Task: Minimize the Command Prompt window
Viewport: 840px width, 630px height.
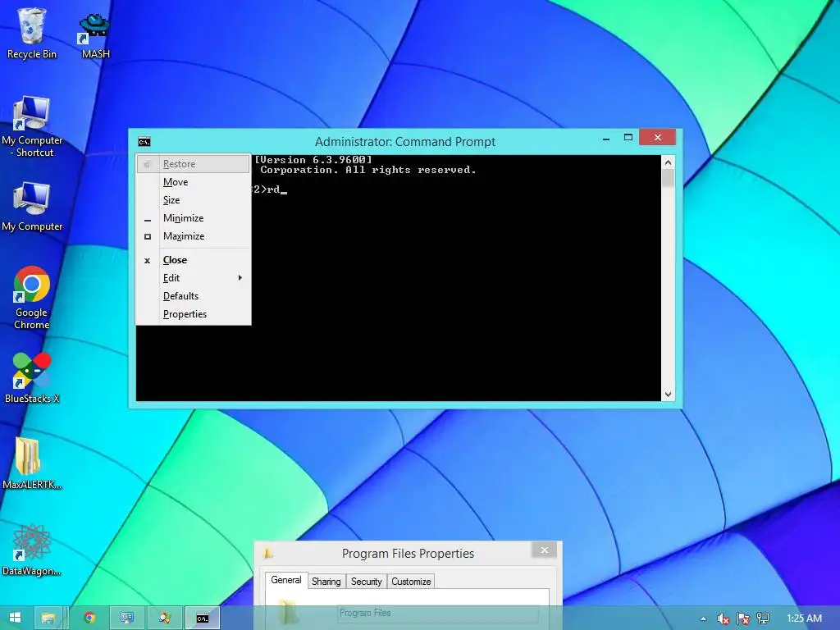Action: tap(606, 138)
